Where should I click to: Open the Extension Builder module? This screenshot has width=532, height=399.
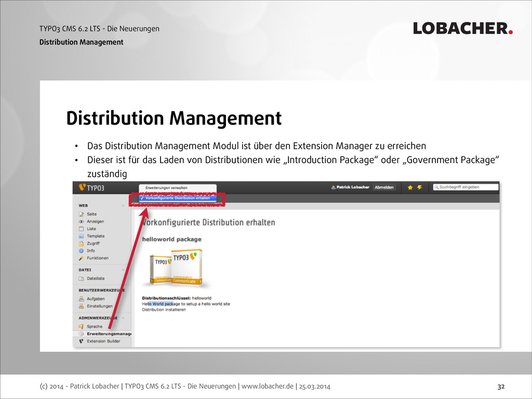click(x=103, y=341)
